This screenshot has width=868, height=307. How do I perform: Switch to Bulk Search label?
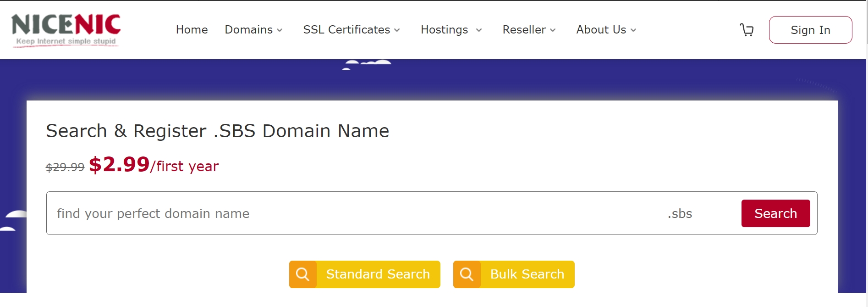(527, 274)
